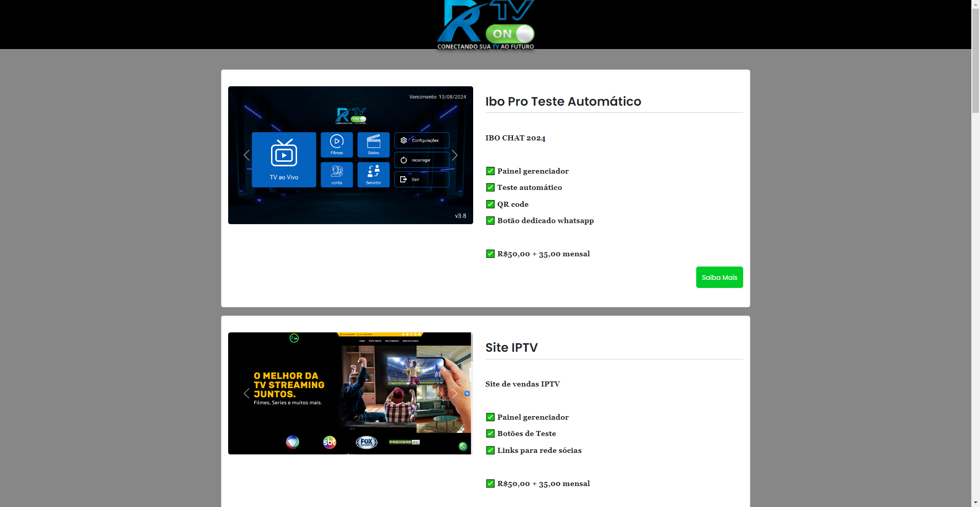
Task: Click the green Saiba Mais button
Action: tap(719, 277)
